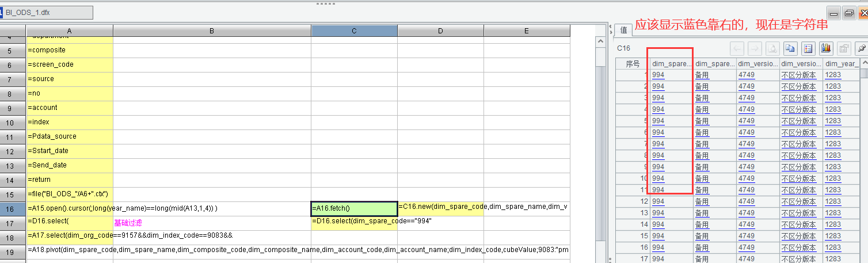Open 备用 link in row 13
The height and width of the screenshot is (263, 868).
click(702, 213)
